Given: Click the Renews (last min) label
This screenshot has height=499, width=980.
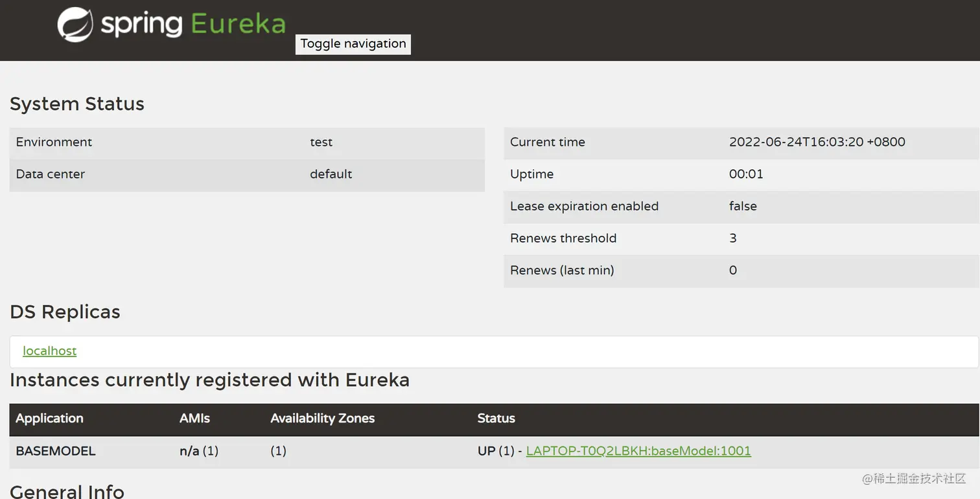Looking at the screenshot, I should coord(562,270).
